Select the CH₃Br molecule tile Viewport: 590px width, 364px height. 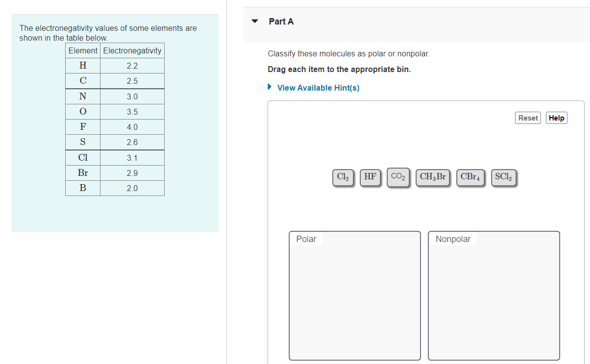click(433, 177)
